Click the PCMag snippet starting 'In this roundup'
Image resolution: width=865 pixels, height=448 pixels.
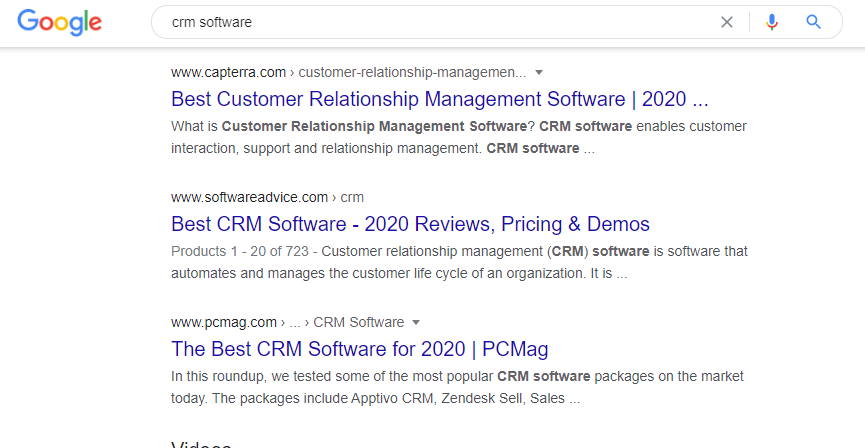click(x=457, y=387)
